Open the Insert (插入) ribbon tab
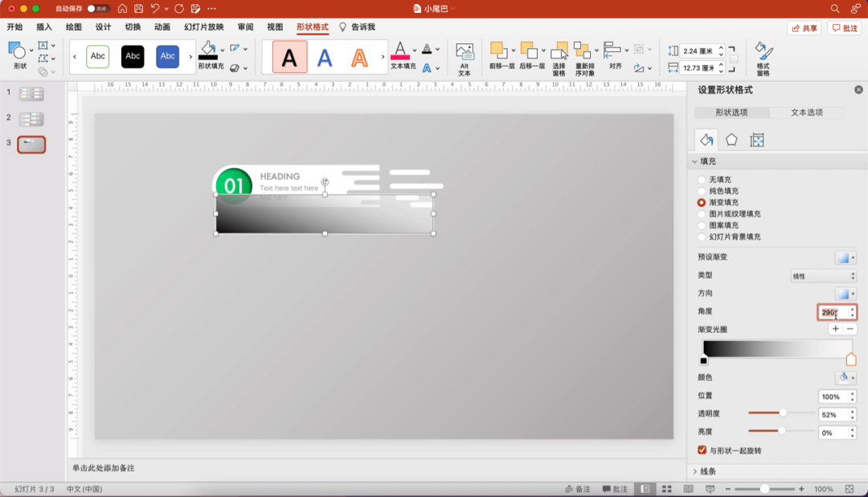Viewport: 868px width, 497px height. tap(44, 27)
